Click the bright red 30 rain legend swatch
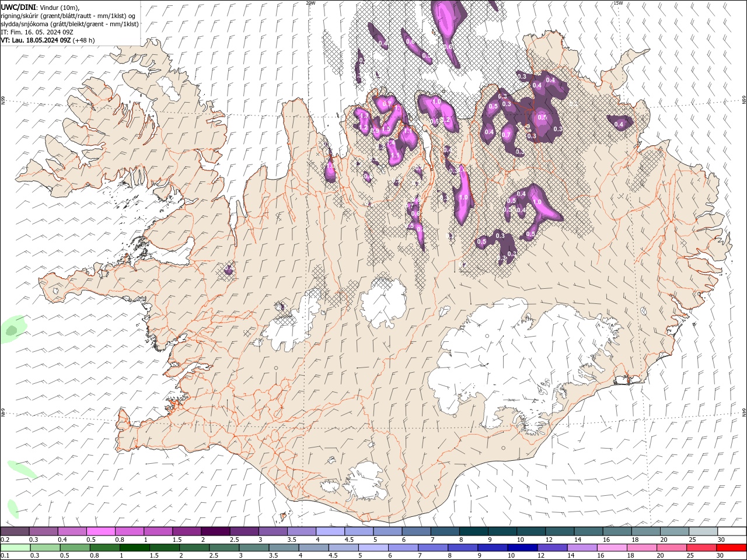747x560 pixels. point(732,548)
